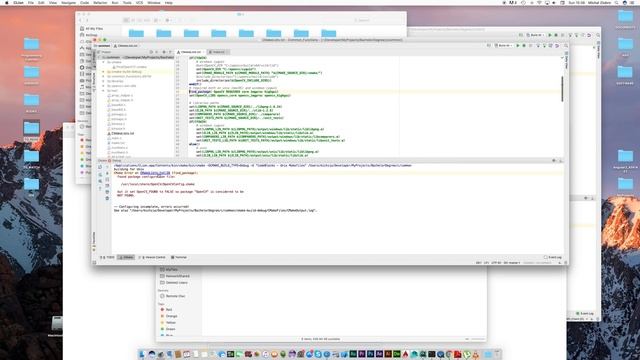Click the print icon in CMake output gutter

pyautogui.click(x=107, y=191)
